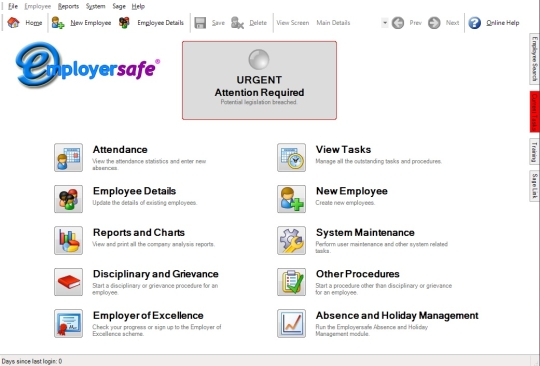Click the Online Help question mark icon

coord(475,23)
